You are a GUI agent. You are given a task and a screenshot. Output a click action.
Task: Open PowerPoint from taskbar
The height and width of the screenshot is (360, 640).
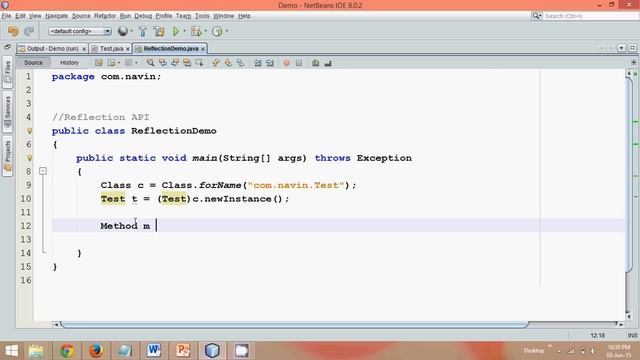click(x=183, y=351)
